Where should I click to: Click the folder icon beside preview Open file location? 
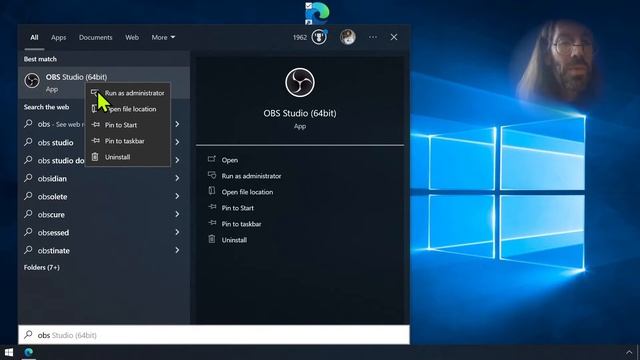[x=211, y=191]
